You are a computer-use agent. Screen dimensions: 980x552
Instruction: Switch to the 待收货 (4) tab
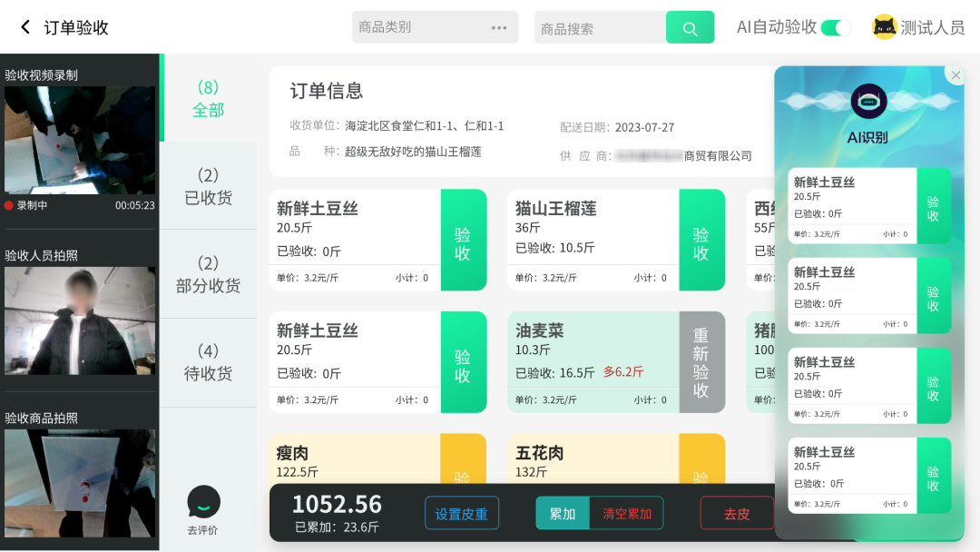pyautogui.click(x=208, y=362)
